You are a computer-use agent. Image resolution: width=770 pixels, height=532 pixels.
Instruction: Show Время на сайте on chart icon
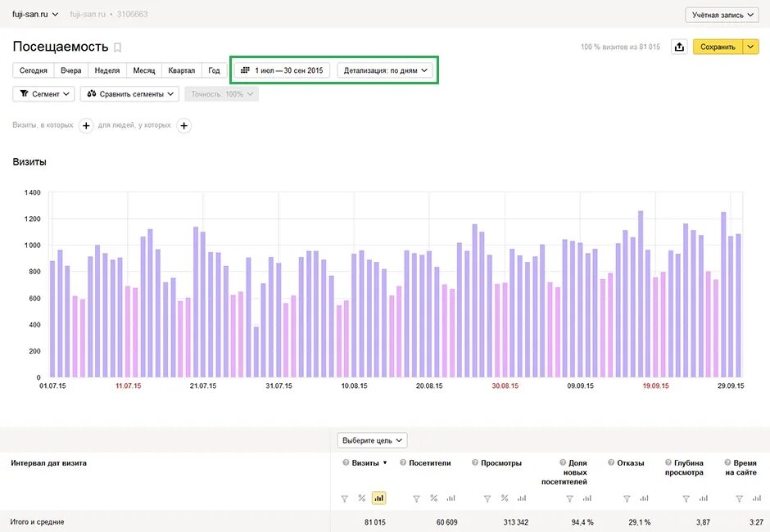point(757,498)
